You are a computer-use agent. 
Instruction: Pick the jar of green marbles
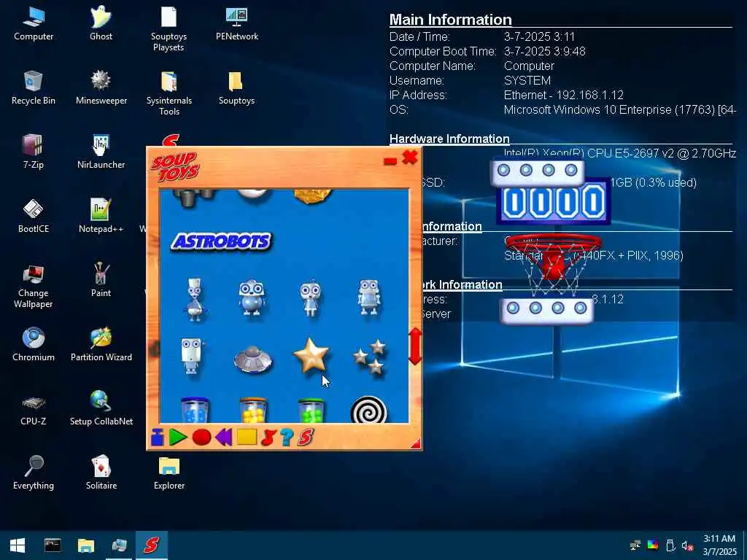pyautogui.click(x=311, y=411)
